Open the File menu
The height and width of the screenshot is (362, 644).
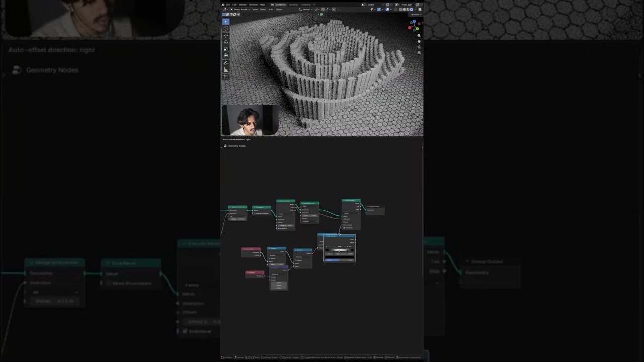(x=228, y=5)
